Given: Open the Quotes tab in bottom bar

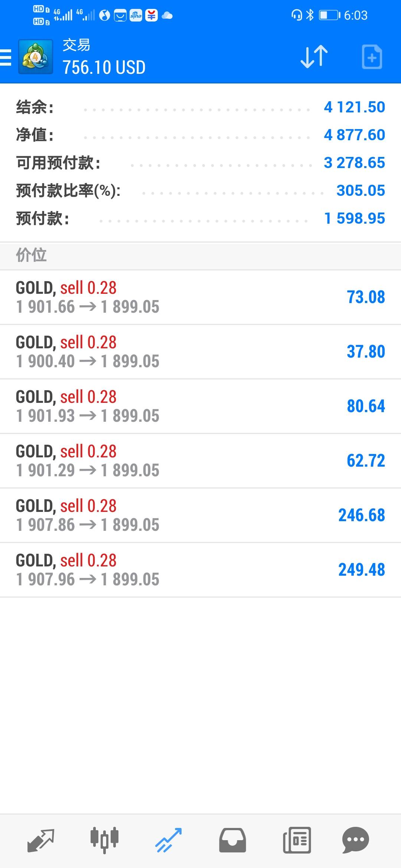Looking at the screenshot, I should [41, 840].
